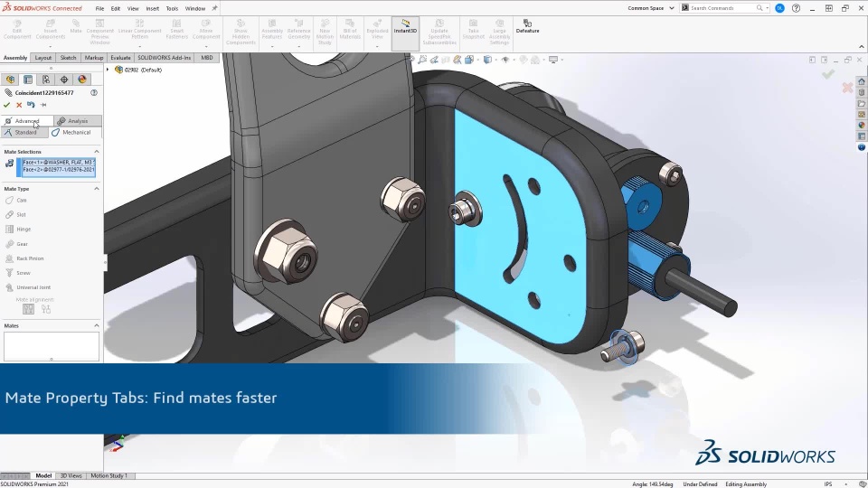
Task: Open the DisplayManager color sphere tab
Action: [x=82, y=80]
